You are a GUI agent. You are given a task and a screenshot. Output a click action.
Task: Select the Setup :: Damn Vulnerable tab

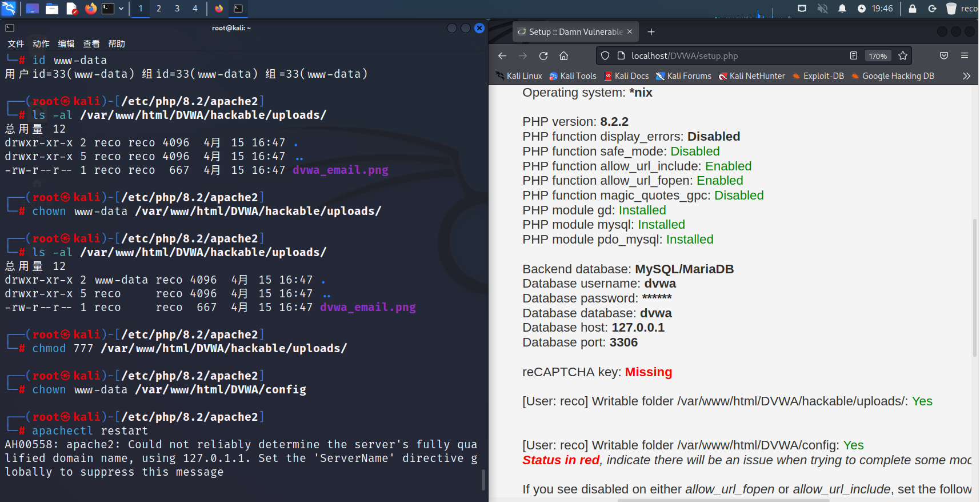click(x=576, y=32)
